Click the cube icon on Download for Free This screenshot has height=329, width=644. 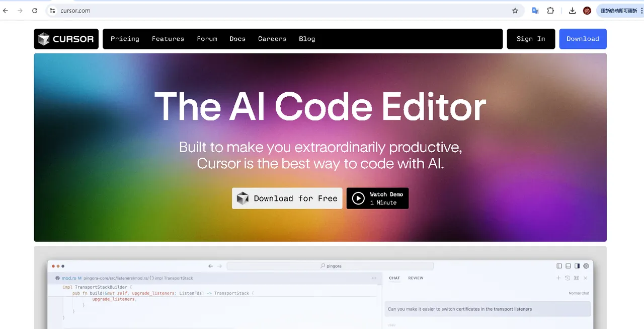243,199
